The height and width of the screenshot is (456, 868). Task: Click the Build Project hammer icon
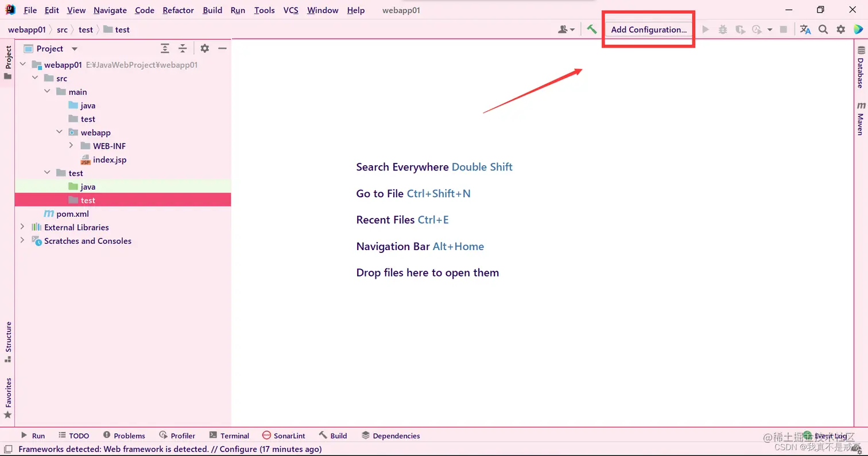pyautogui.click(x=591, y=29)
